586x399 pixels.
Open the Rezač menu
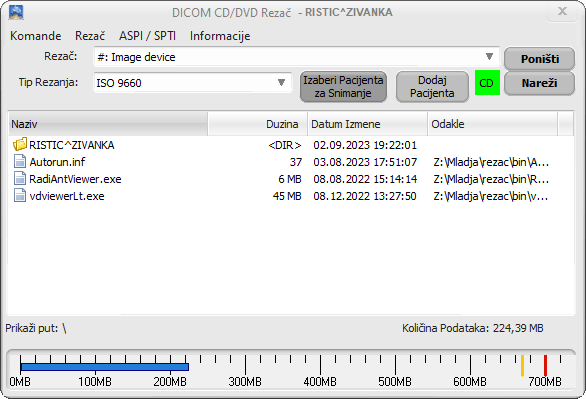click(90, 36)
